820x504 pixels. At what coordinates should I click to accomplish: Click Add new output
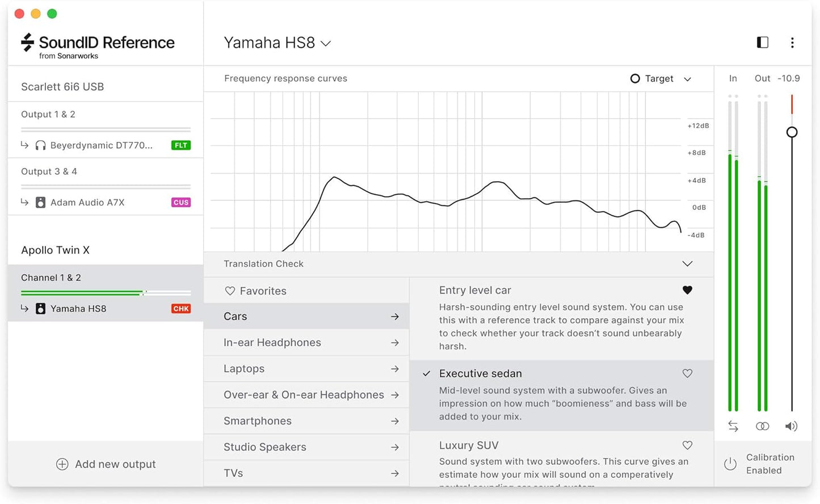(106, 464)
